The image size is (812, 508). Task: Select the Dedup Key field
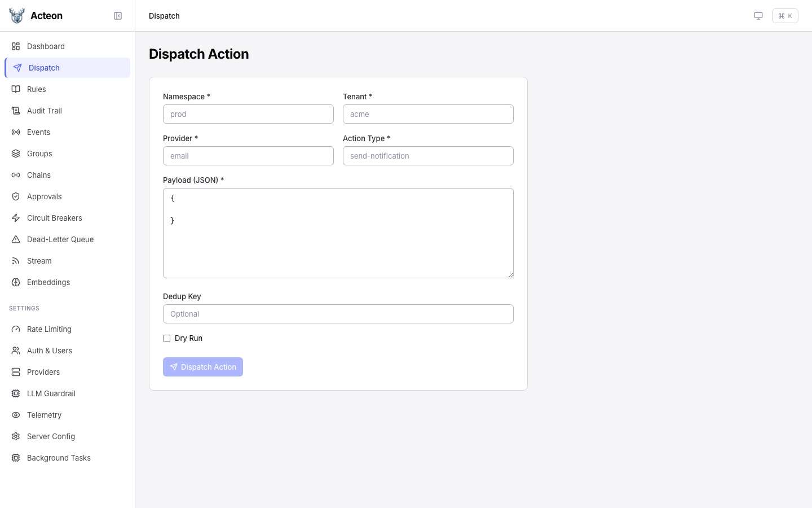coord(338,314)
